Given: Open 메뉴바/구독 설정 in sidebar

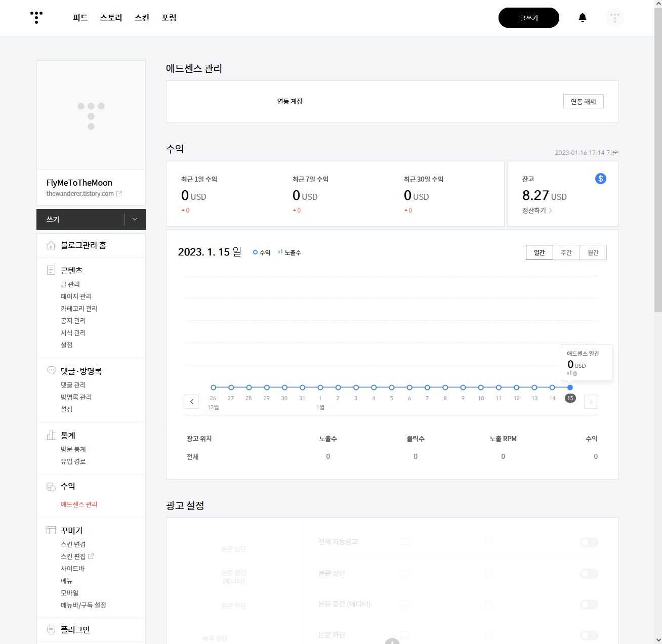Looking at the screenshot, I should click(84, 605).
